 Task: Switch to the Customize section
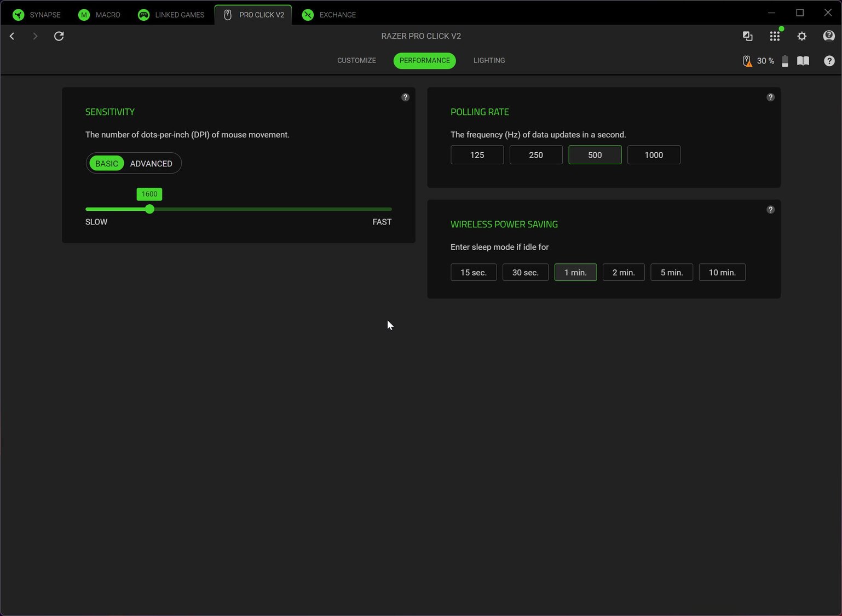[x=356, y=61]
